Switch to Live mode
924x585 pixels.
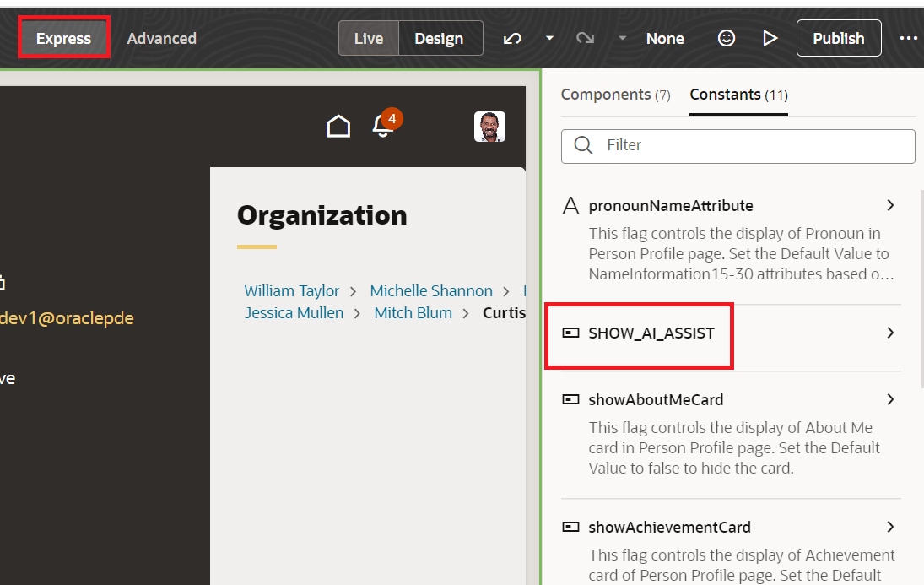click(x=369, y=38)
